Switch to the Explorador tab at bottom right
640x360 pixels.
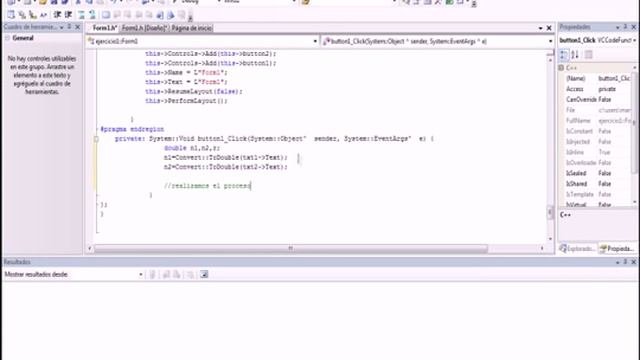point(578,248)
